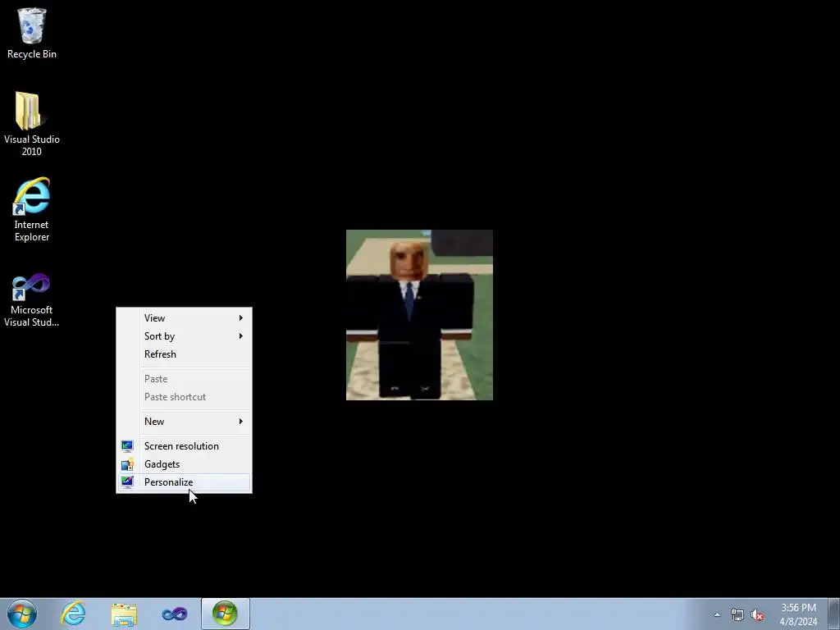Image resolution: width=840 pixels, height=630 pixels.
Task: Open Visual Studio from the taskbar
Action: [x=175, y=614]
